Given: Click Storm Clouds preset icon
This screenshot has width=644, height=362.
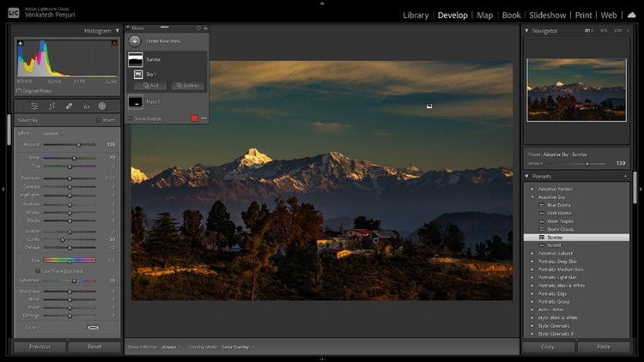Looking at the screenshot, I should click(541, 229).
